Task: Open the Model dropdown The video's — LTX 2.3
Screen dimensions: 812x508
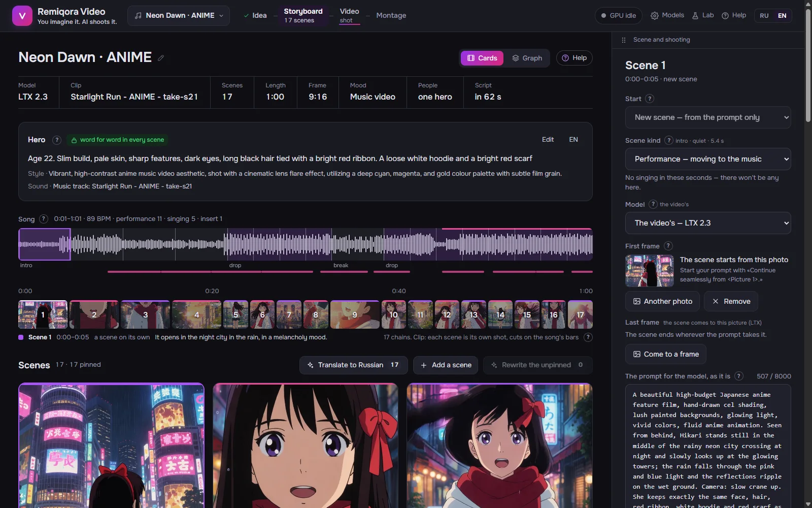Action: 708,223
